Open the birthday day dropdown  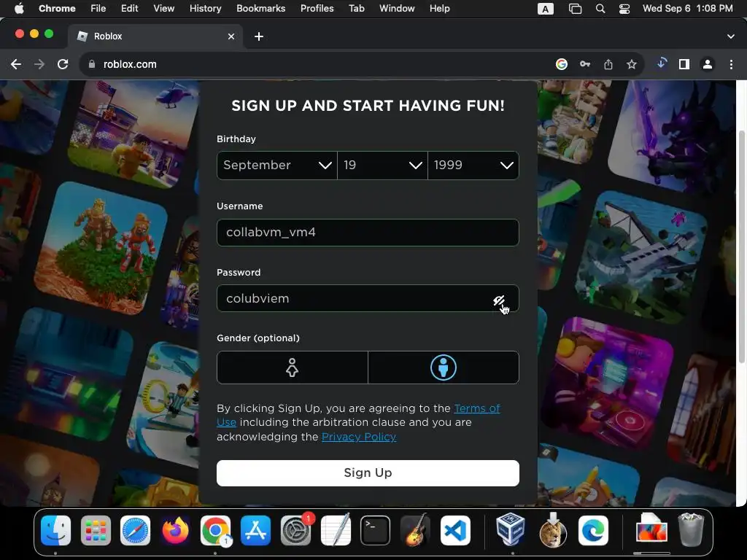click(x=382, y=166)
